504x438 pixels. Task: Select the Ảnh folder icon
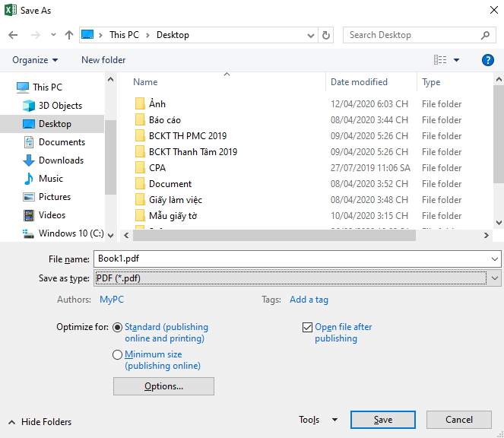coord(140,104)
